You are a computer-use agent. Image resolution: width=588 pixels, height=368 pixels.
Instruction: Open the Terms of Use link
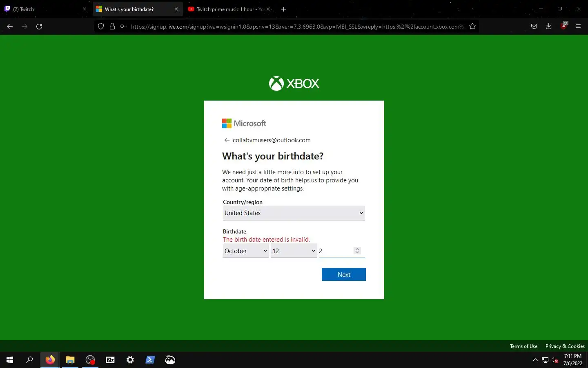(x=523, y=346)
